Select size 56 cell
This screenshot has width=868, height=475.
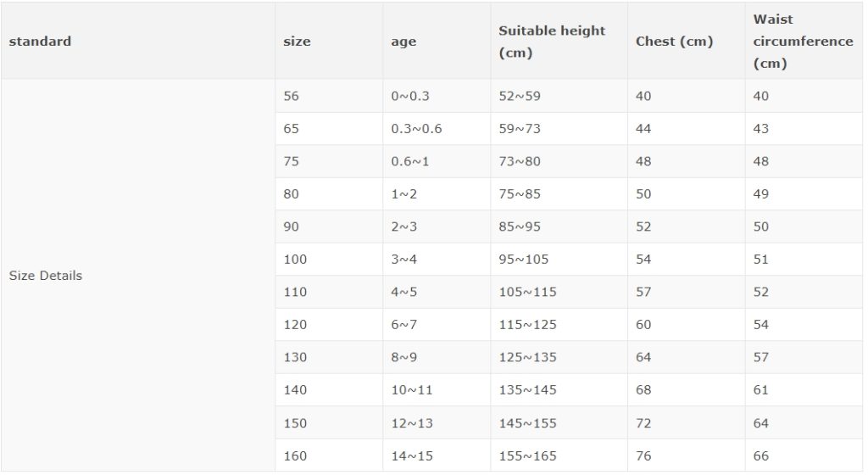tap(329, 96)
